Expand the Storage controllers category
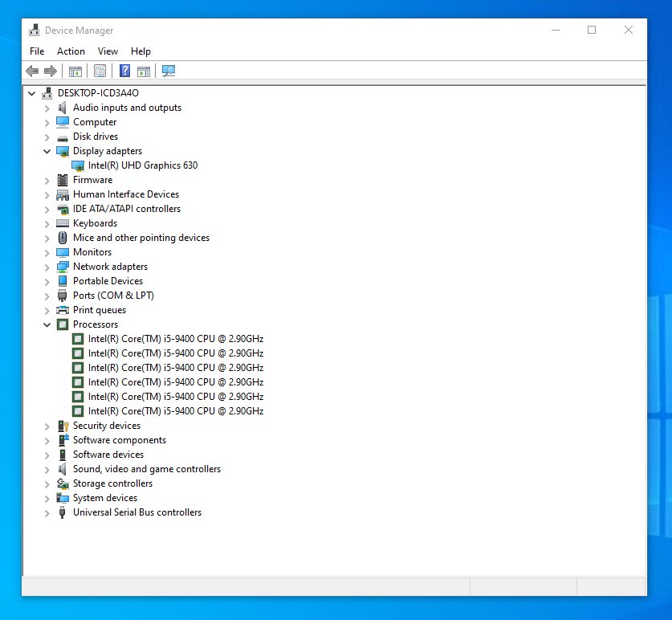The width and height of the screenshot is (672, 620). (47, 484)
